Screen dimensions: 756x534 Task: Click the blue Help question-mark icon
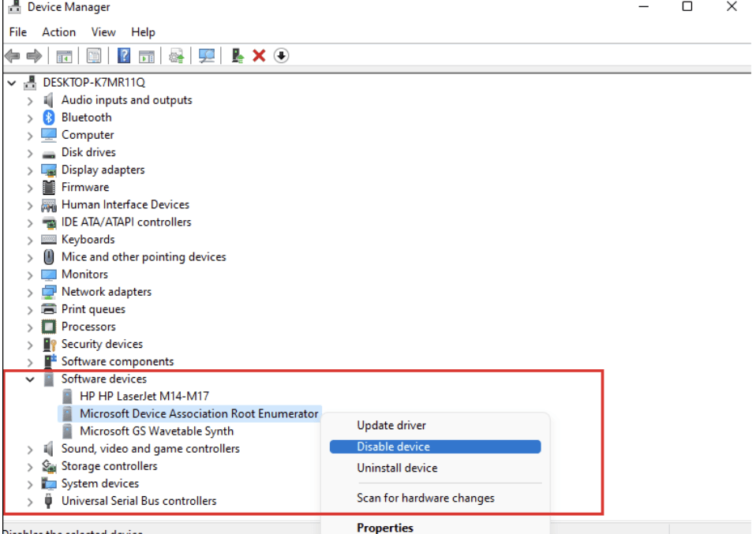(x=124, y=56)
